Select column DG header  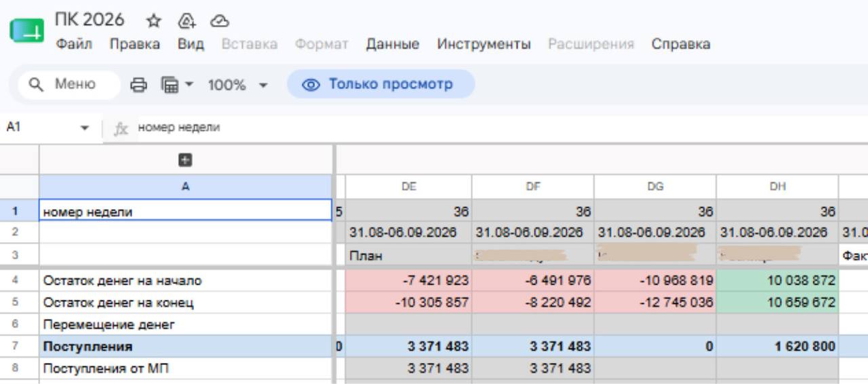[x=655, y=187]
